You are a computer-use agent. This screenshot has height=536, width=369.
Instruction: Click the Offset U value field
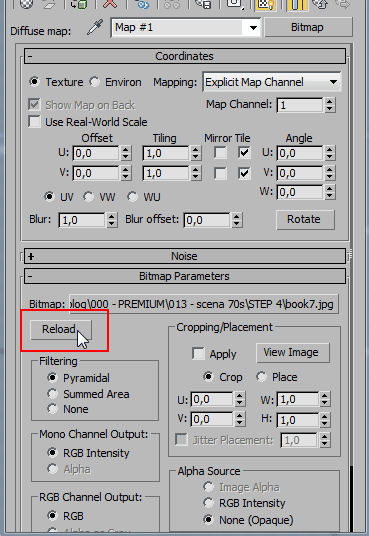[x=96, y=153]
